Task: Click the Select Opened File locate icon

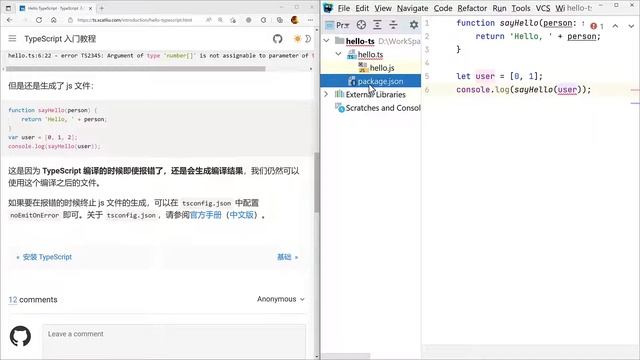Action: pos(361,25)
